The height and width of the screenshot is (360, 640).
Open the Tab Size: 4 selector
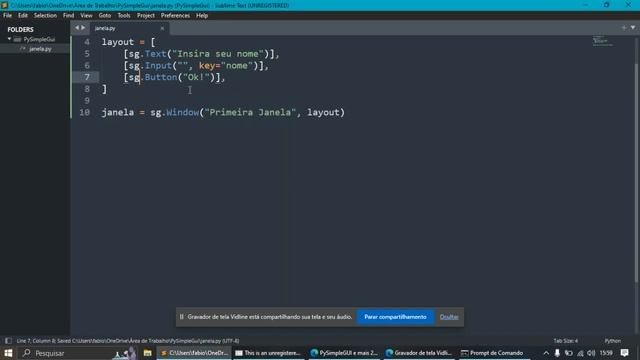point(566,341)
